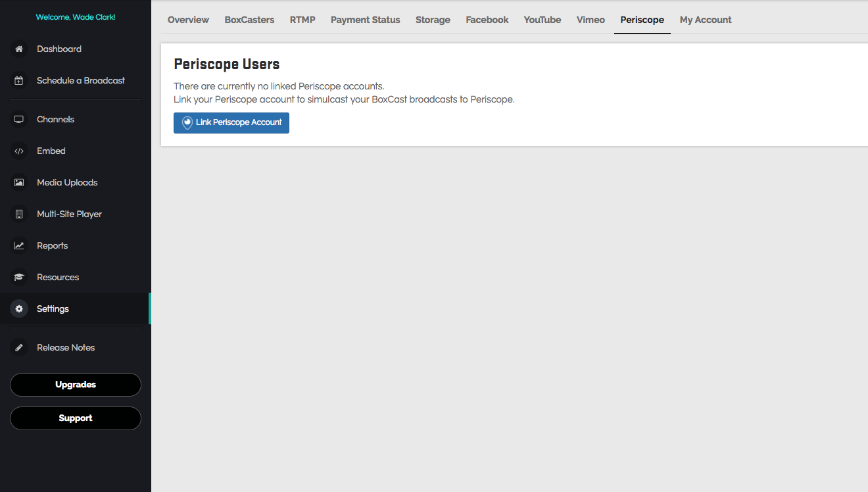The height and width of the screenshot is (492, 868).
Task: Click the Resources graduation cap icon
Action: 19,278
